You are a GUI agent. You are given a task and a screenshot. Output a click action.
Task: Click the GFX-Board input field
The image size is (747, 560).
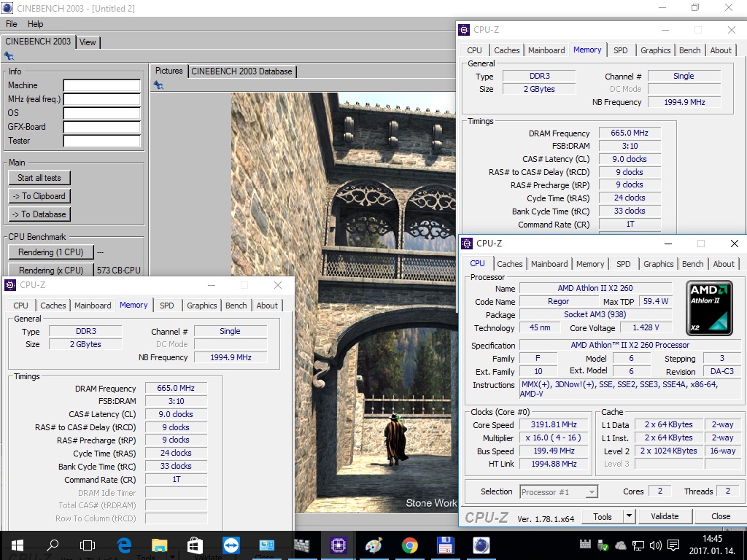point(102,127)
